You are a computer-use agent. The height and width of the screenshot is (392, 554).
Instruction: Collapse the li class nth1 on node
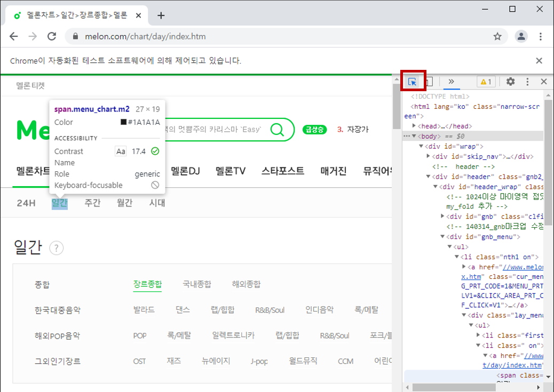coord(457,257)
